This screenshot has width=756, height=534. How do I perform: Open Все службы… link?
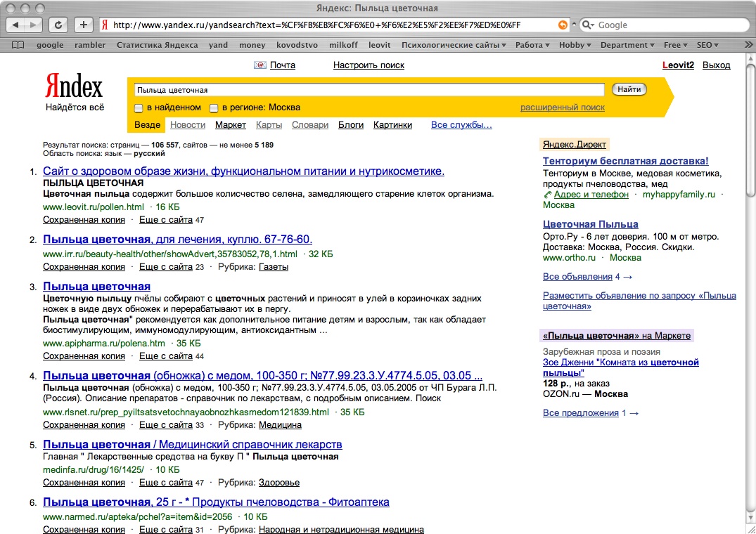461,124
